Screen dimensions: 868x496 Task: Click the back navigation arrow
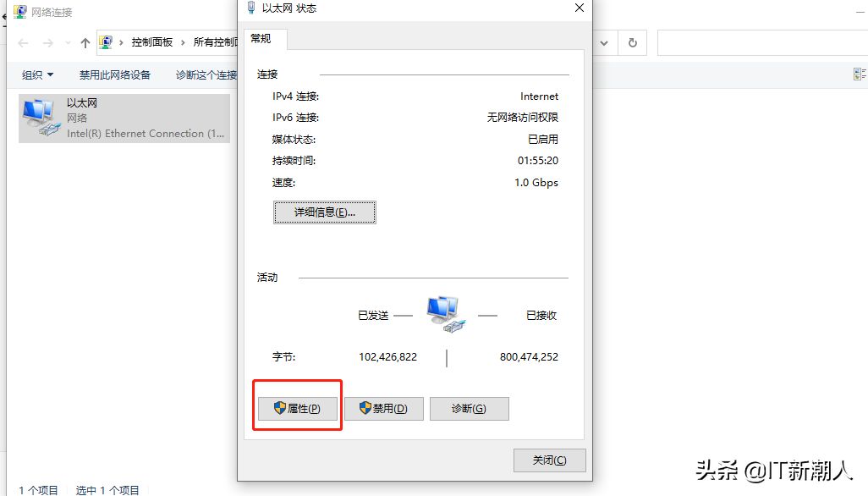23,43
